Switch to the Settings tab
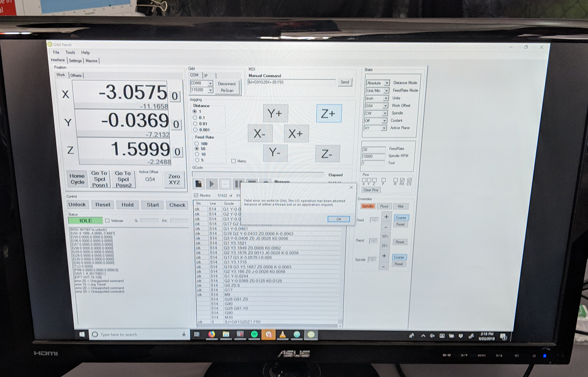Screen dimensions: 588x377 (x=75, y=60)
